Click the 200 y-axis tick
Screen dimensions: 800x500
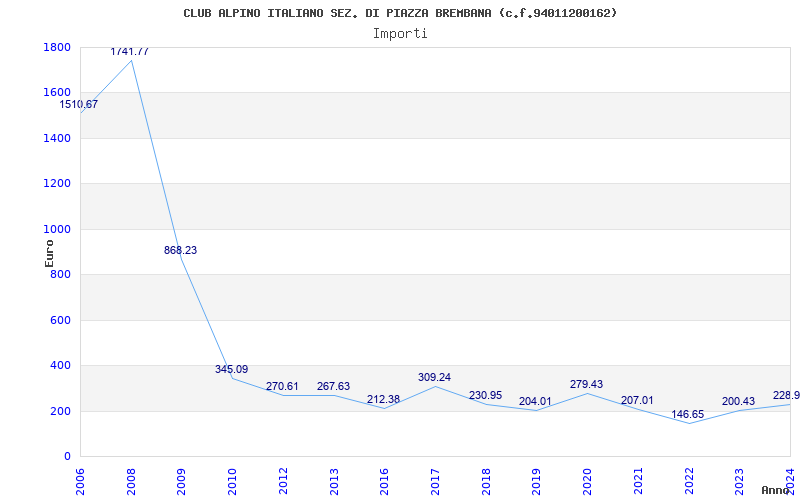tap(61, 411)
